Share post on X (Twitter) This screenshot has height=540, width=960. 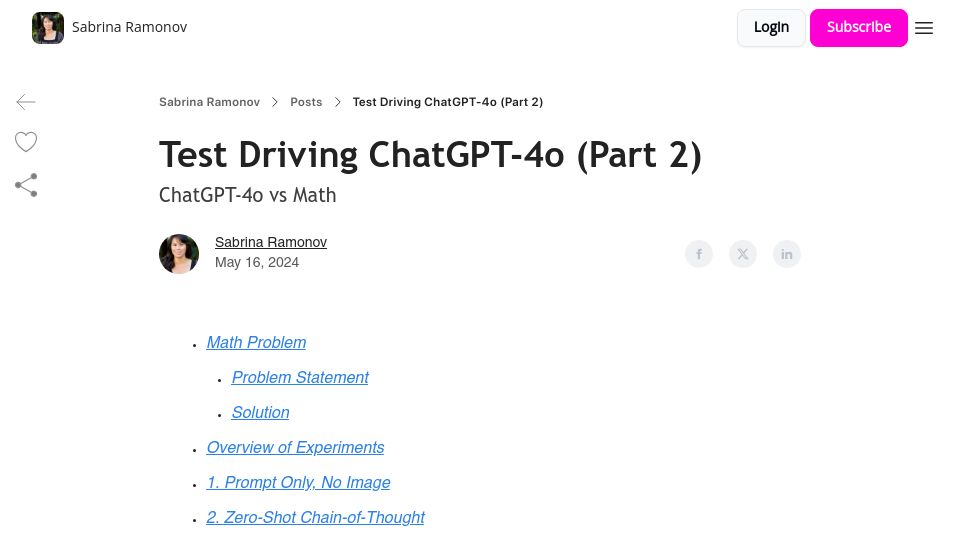click(x=743, y=254)
